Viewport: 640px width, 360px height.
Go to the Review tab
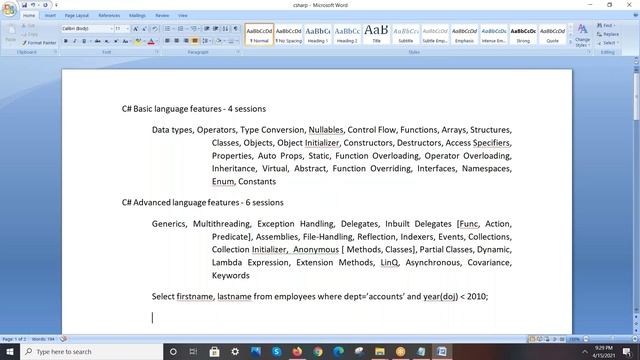click(162, 16)
